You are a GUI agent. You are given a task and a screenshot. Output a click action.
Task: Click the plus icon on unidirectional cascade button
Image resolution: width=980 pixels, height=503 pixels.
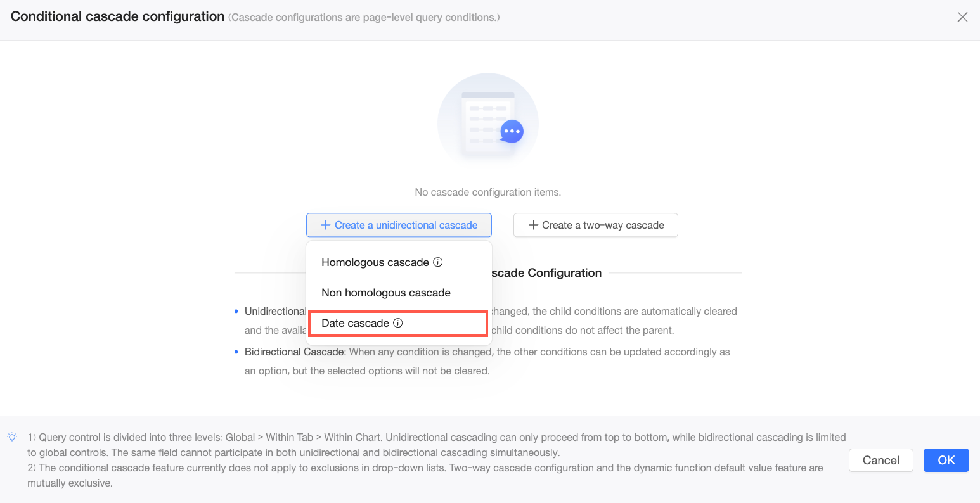(325, 225)
